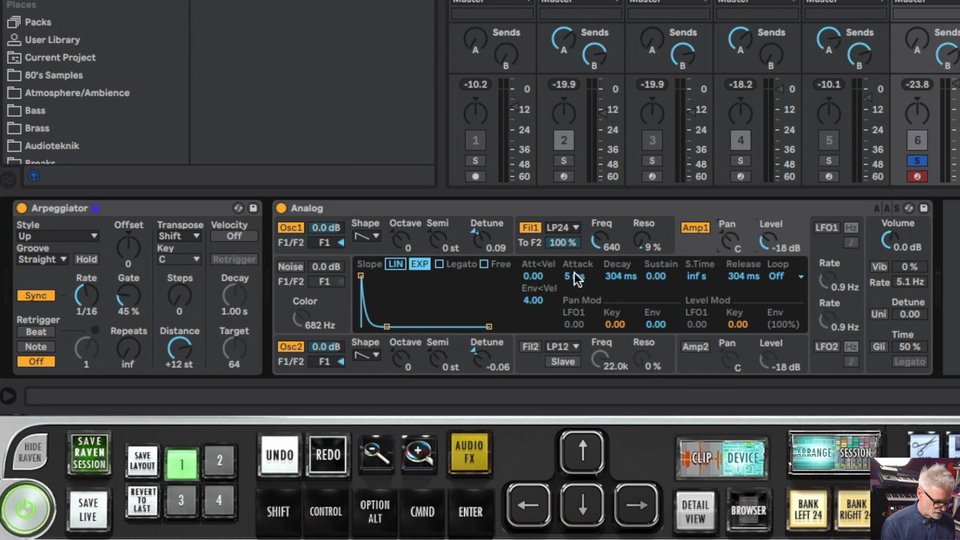This screenshot has height=540, width=960.
Task: Open the Arpeggiator Style dropdown
Action: [58, 236]
